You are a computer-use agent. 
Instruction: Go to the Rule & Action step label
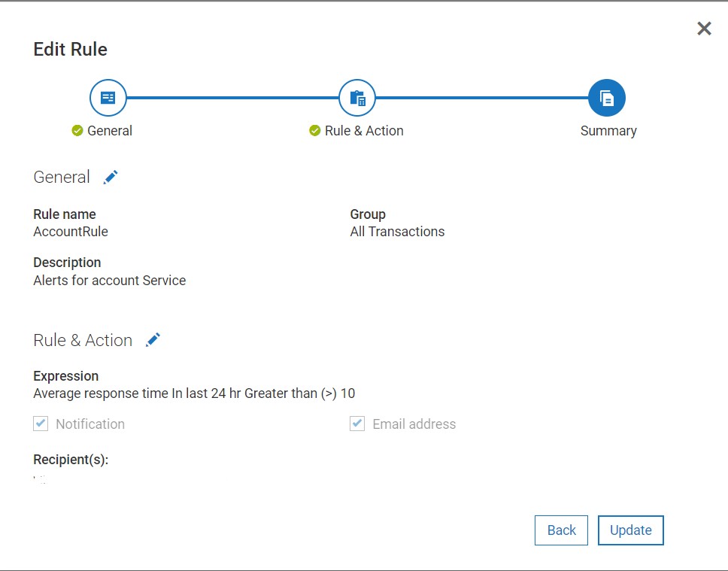click(364, 131)
